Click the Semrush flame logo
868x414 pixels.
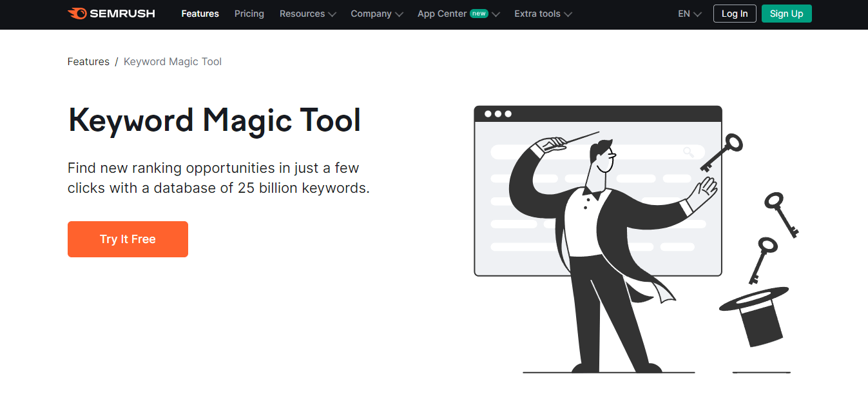pos(77,14)
